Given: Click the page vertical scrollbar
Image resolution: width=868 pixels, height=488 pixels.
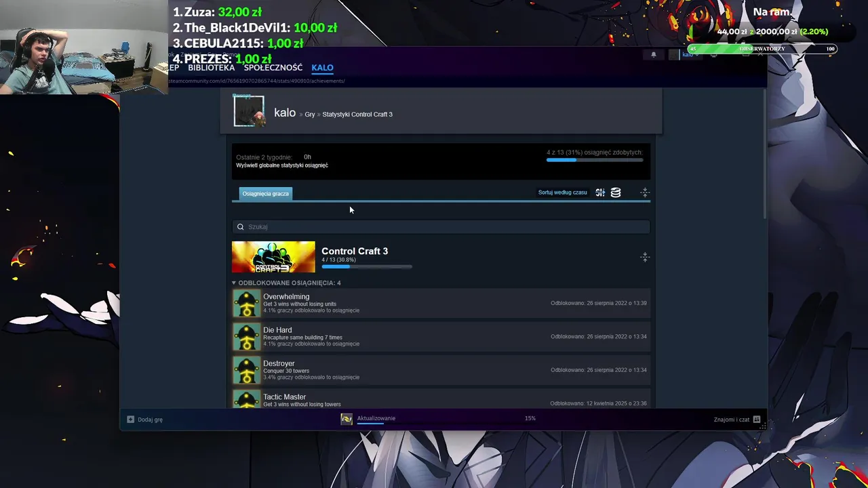Looking at the screenshot, I should point(765,153).
